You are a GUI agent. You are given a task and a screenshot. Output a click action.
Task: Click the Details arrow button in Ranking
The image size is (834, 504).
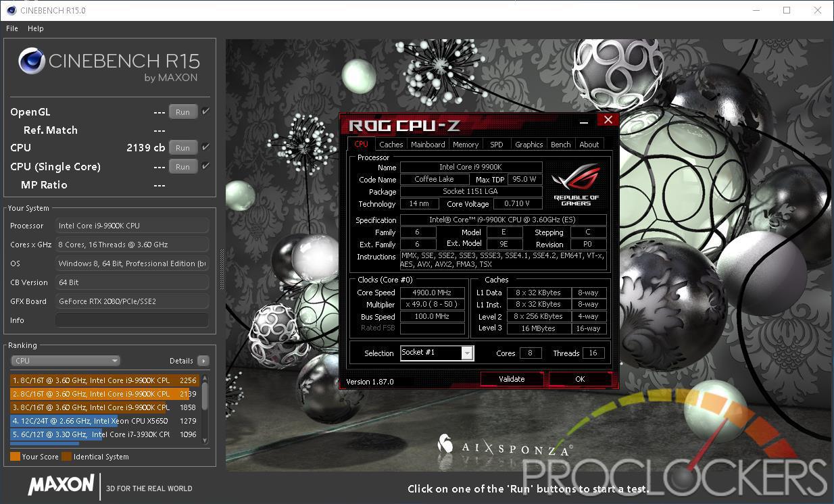point(203,361)
